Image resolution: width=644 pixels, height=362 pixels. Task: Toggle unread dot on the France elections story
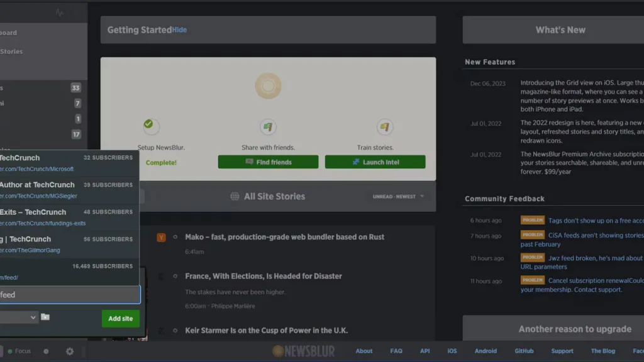click(175, 277)
